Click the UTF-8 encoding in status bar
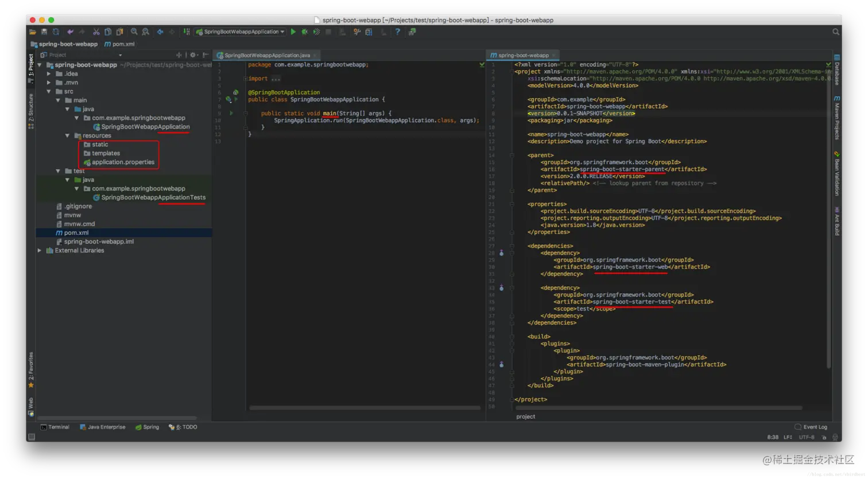The image size is (868, 479). click(x=807, y=438)
